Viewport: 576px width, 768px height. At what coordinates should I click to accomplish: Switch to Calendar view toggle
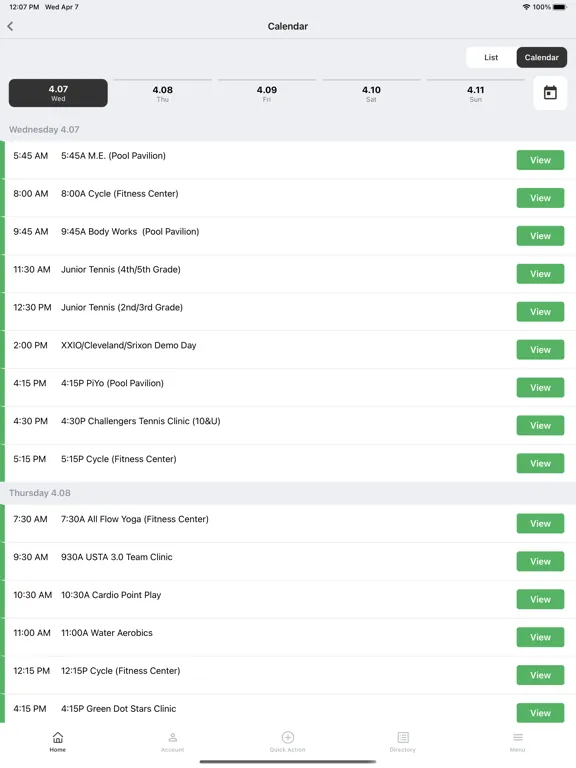click(x=542, y=57)
